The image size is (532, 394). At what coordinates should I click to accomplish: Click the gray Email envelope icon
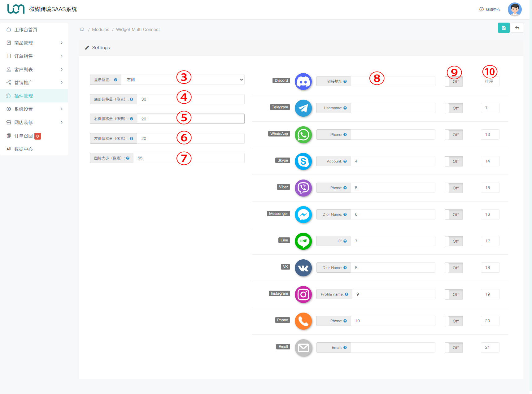tap(303, 348)
